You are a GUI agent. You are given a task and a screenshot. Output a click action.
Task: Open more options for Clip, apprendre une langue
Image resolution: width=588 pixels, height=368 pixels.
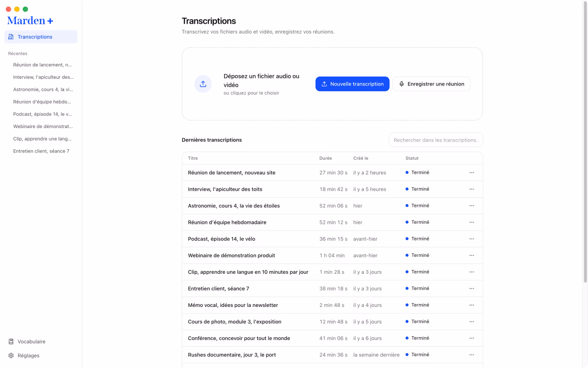472,272
